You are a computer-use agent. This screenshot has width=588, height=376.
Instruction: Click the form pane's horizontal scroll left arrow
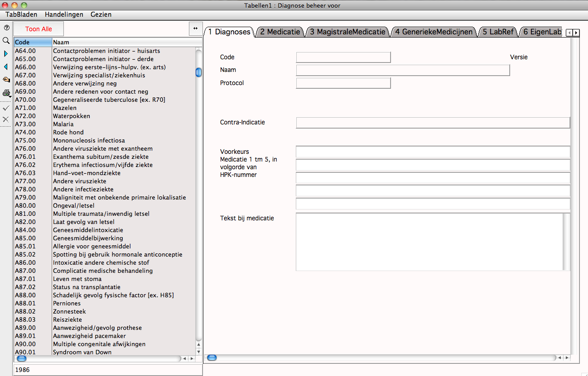point(559,358)
